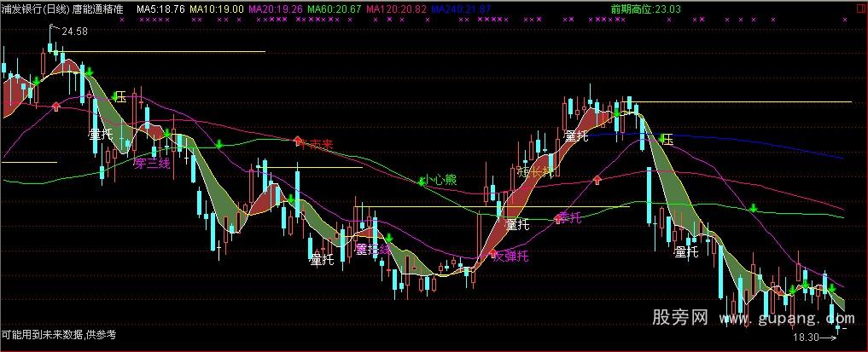This screenshot has height=352, width=868.
Task: Click the 可能用到未来数据,供参考 notice text
Action: [x=58, y=334]
